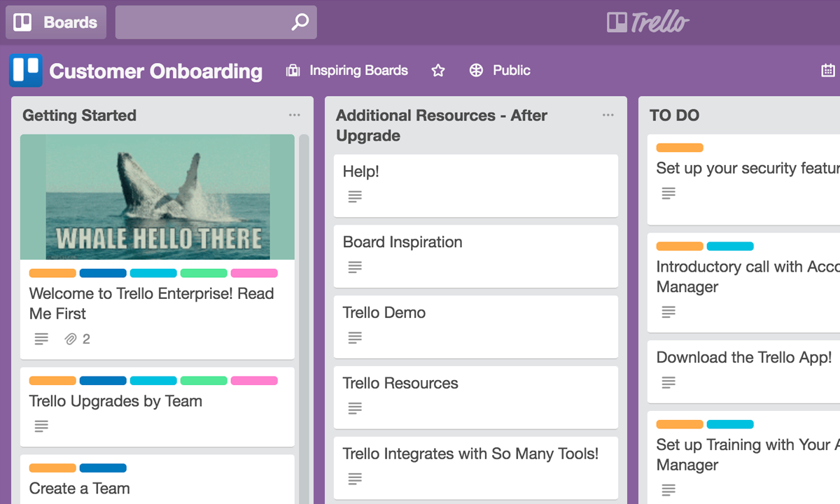Screen dimensions: 840x504
Task: Click description icon on Introductory call card
Action: click(x=668, y=311)
